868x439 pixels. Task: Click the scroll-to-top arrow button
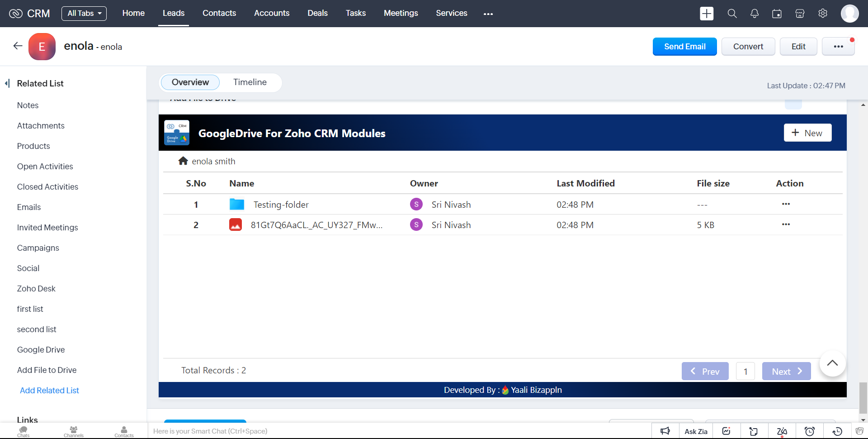pyautogui.click(x=832, y=363)
